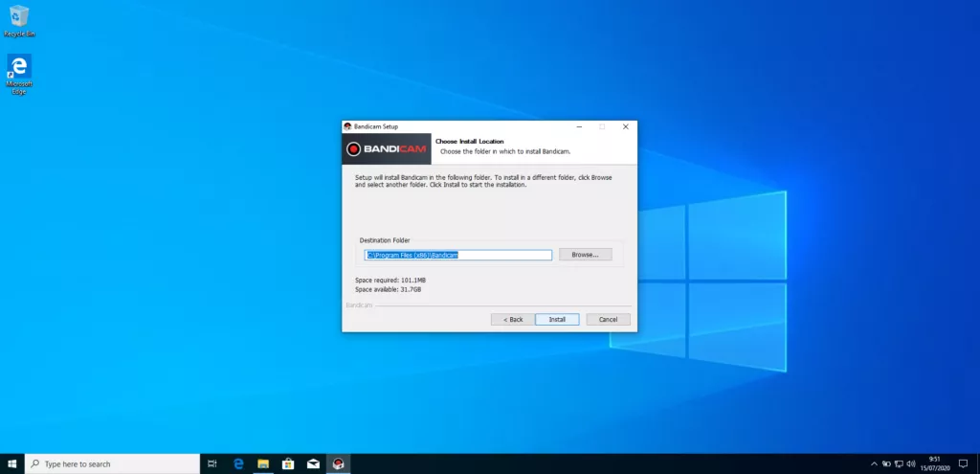Click the Bandicam installer taskbar icon
980x474 pixels.
(338, 463)
